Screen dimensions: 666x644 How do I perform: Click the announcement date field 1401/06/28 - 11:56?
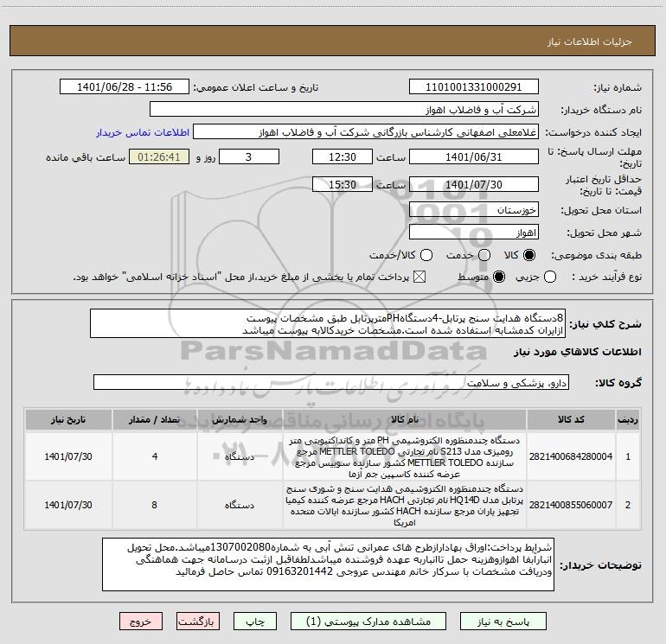point(125,87)
